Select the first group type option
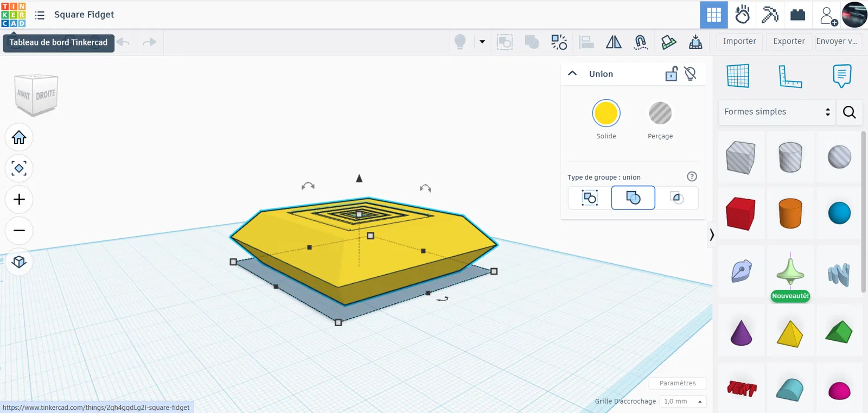Image resolution: width=868 pixels, height=413 pixels. [x=590, y=198]
